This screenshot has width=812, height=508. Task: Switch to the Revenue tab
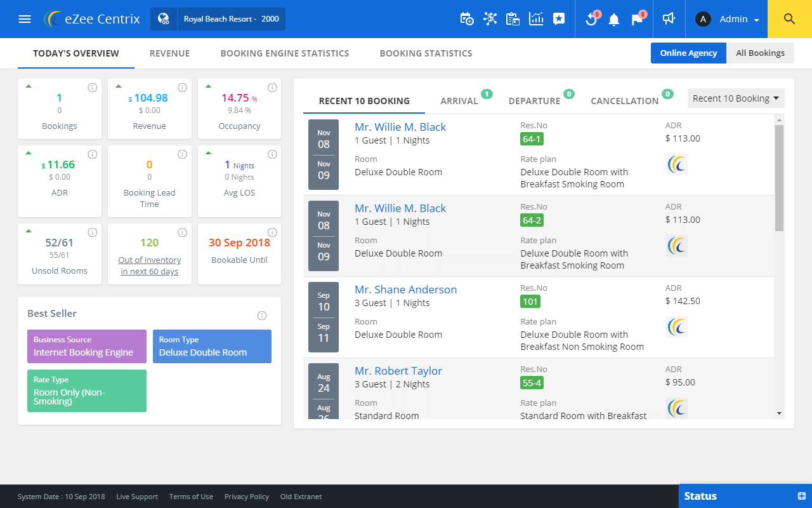click(170, 53)
